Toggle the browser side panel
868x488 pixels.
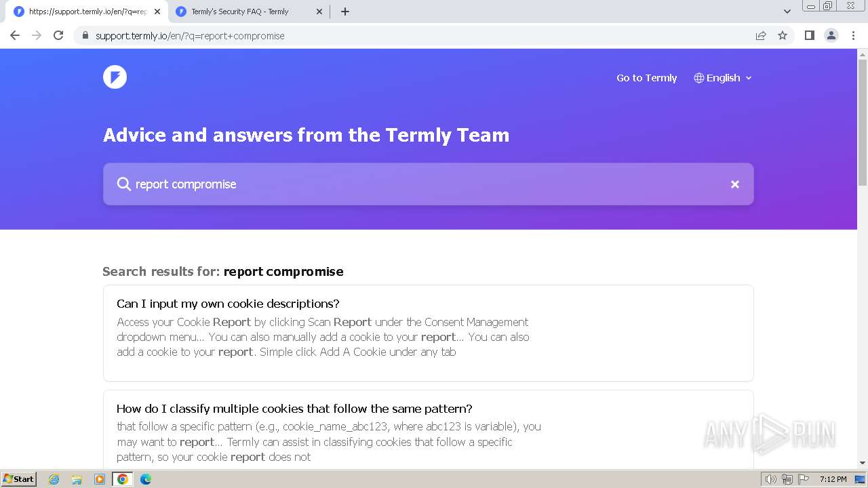click(x=809, y=35)
